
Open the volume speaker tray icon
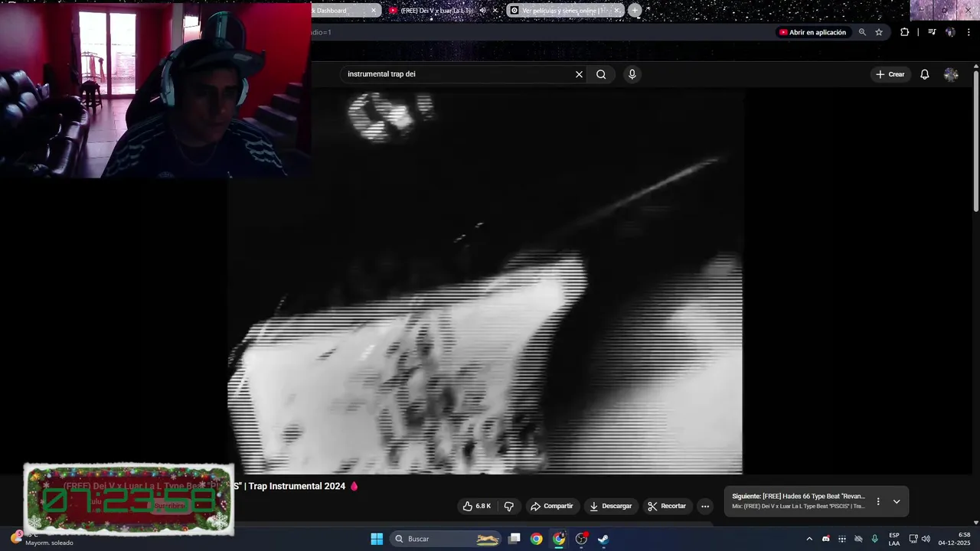coord(926,539)
